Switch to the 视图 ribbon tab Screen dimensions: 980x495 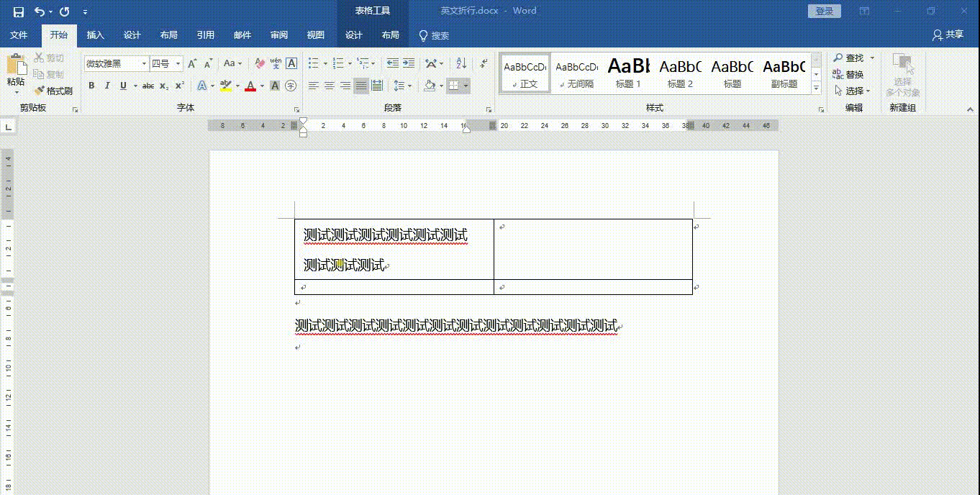pos(316,35)
